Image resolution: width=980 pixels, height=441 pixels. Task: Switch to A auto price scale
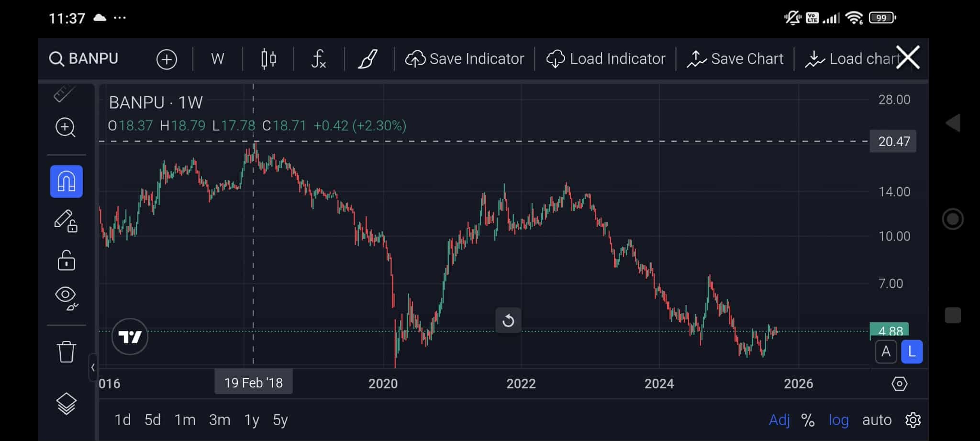886,351
